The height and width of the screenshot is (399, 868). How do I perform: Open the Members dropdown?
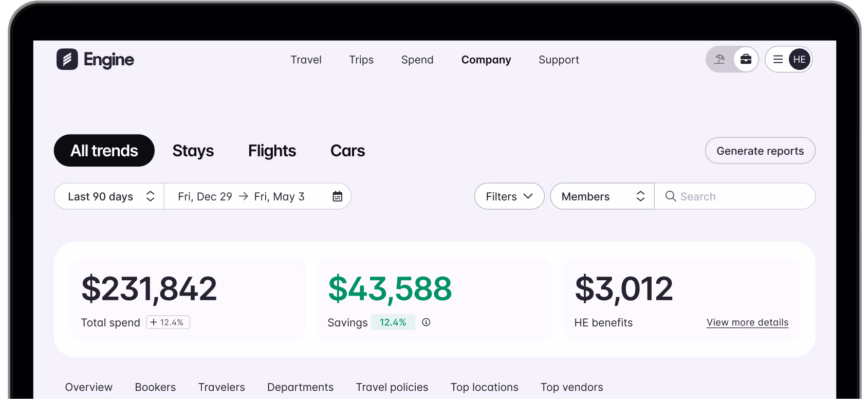pyautogui.click(x=601, y=196)
